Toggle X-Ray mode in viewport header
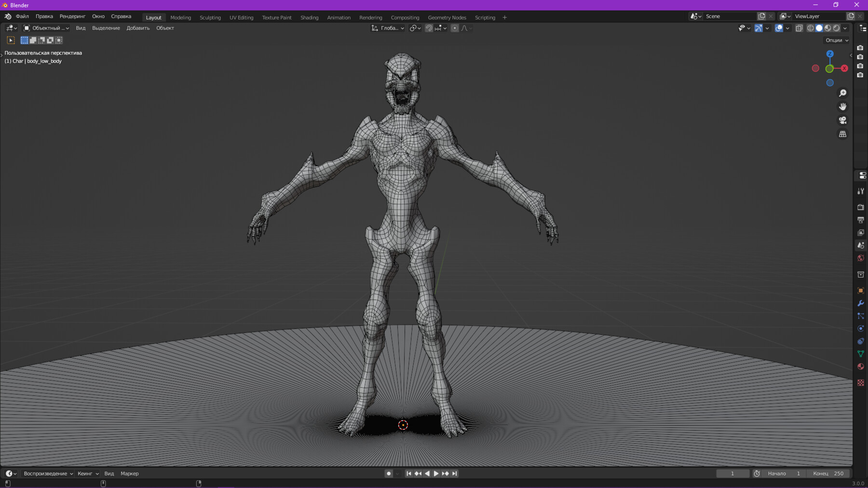 799,28
